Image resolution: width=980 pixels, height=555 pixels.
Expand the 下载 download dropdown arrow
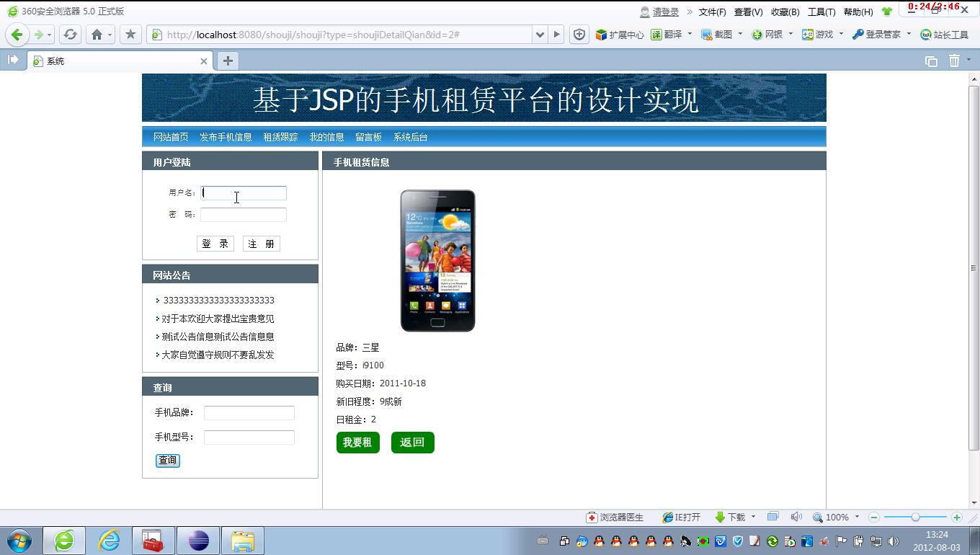[x=753, y=517]
